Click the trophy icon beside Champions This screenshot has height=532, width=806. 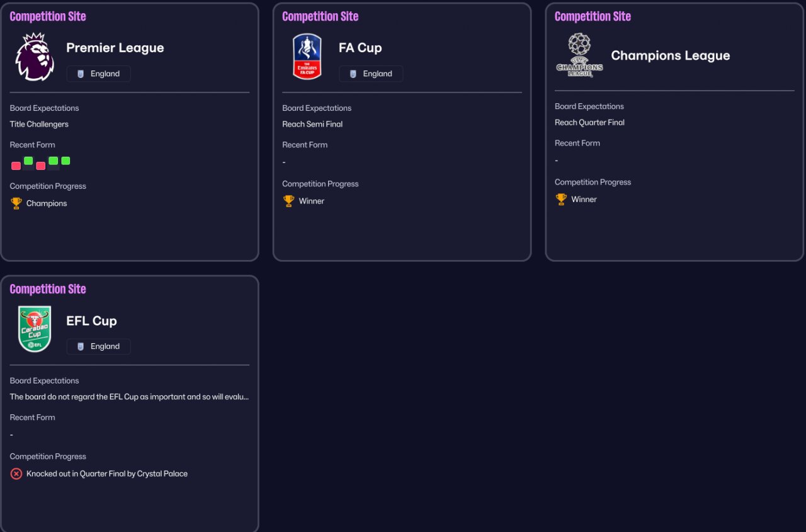pos(16,203)
